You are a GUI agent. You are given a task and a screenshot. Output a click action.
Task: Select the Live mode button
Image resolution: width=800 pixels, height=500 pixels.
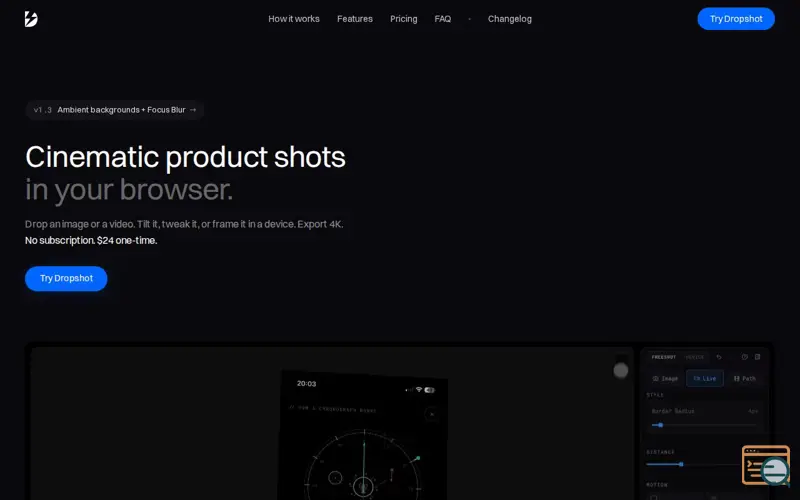(x=705, y=379)
